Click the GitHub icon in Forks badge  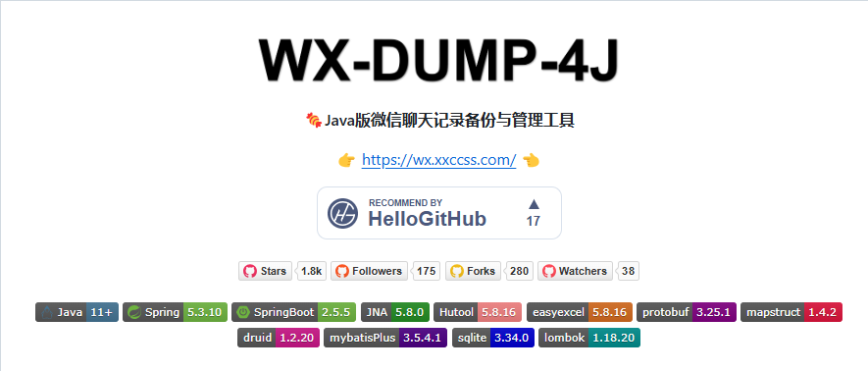457,271
